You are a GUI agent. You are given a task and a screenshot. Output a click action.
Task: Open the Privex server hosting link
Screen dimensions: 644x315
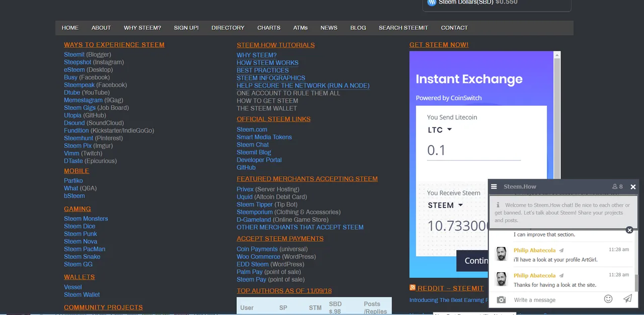coord(245,189)
